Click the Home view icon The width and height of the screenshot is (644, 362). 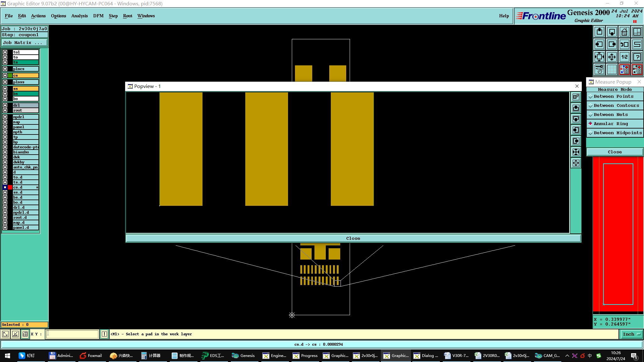pyautogui.click(x=624, y=32)
